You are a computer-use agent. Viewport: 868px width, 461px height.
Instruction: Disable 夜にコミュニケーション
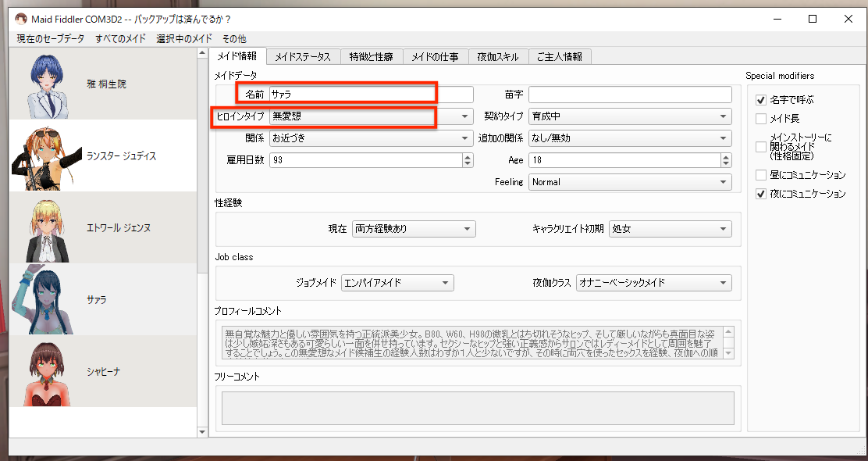[x=759, y=193]
